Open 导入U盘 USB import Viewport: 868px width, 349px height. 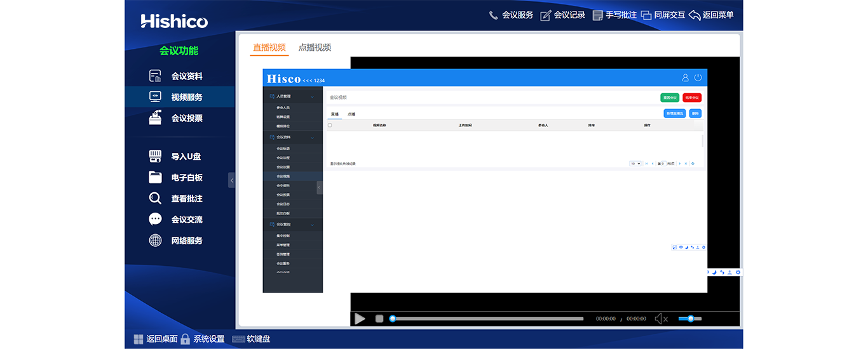[x=176, y=157]
